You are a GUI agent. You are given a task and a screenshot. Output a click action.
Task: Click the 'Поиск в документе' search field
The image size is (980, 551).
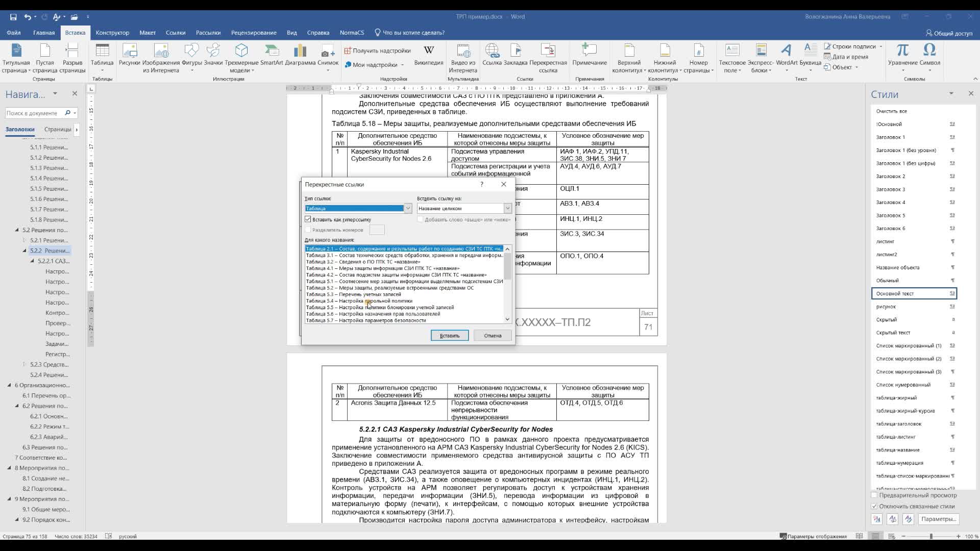[x=34, y=113]
